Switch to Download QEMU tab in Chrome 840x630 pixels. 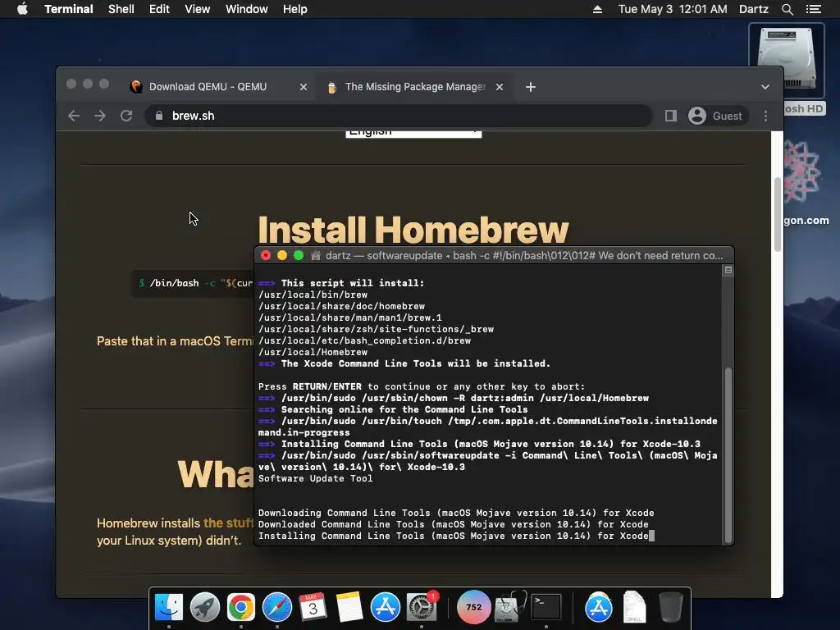click(x=208, y=87)
